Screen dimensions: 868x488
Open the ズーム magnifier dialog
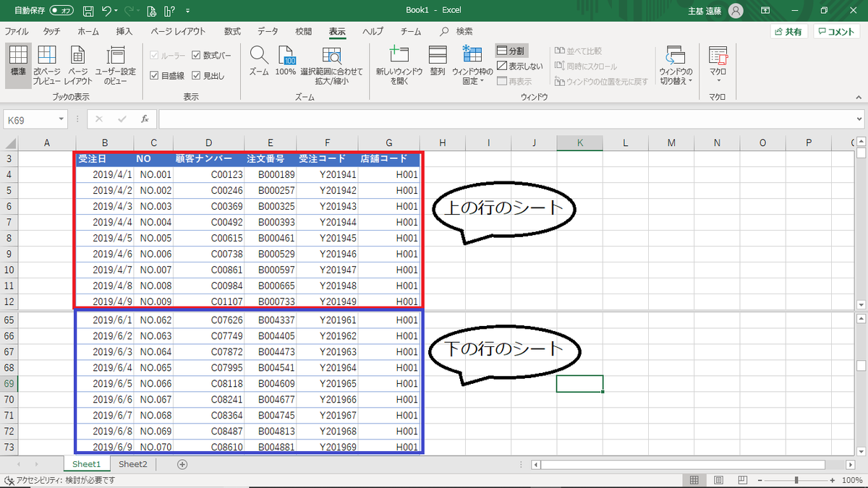tap(259, 61)
